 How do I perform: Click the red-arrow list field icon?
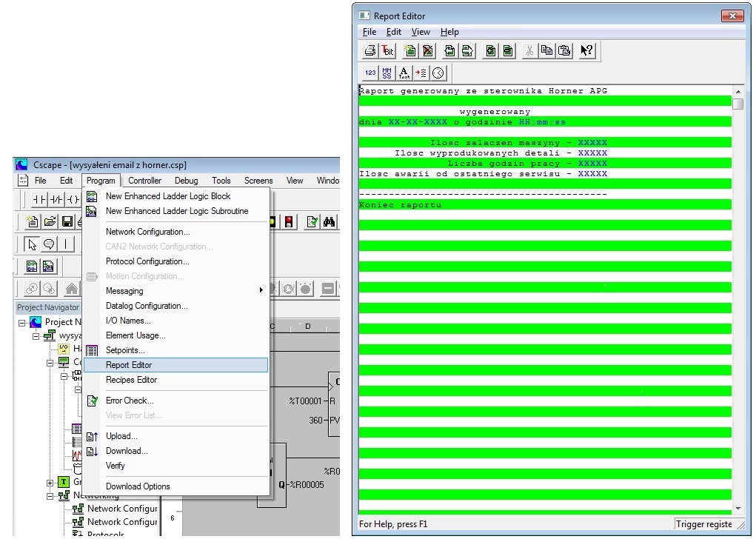[x=421, y=73]
